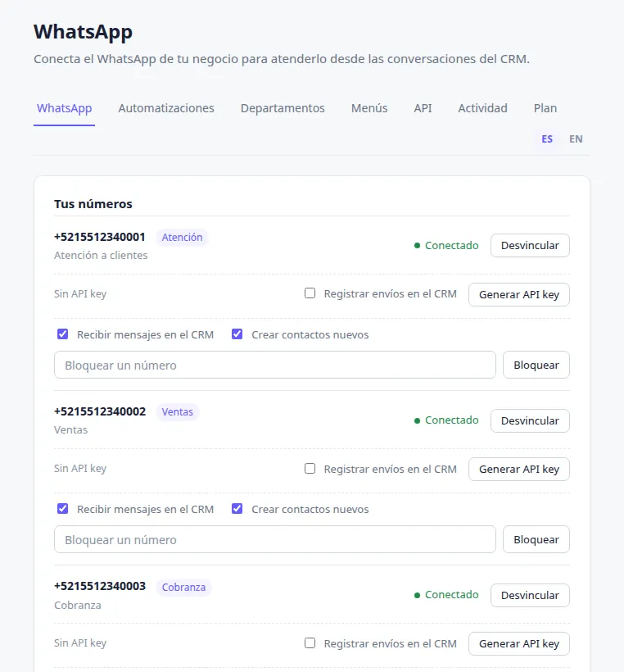This screenshot has width=624, height=672.
Task: Click the Cobranza tag badge
Action: pos(183,587)
